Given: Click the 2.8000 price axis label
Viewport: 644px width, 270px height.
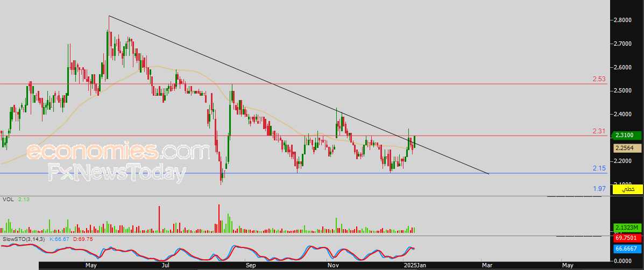Looking at the screenshot, I should [623, 20].
